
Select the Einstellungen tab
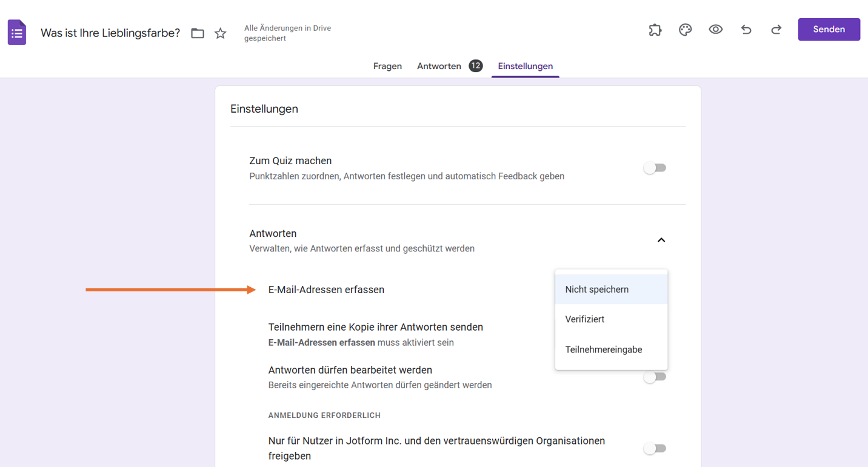[525, 66]
